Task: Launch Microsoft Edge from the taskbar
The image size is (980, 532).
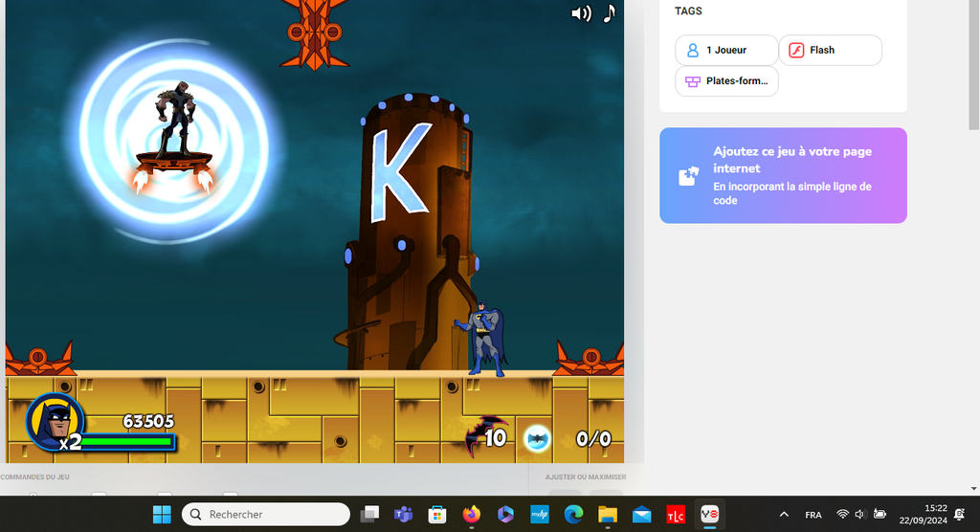Action: 573,515
